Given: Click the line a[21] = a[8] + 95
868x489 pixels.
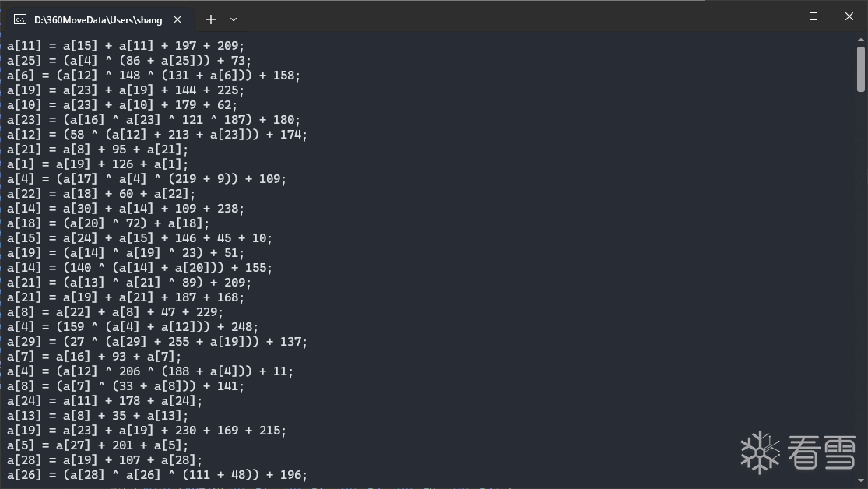Looking at the screenshot, I should [x=97, y=150].
